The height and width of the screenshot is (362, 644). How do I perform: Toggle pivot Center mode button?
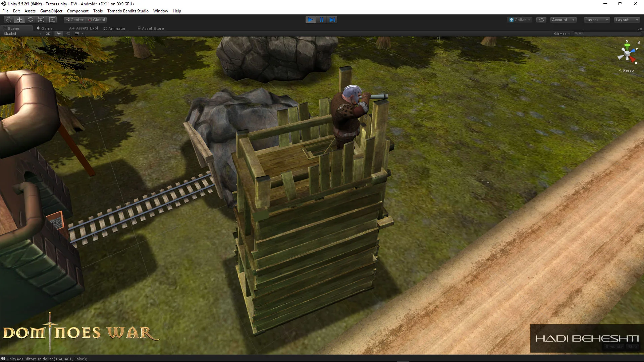point(75,20)
